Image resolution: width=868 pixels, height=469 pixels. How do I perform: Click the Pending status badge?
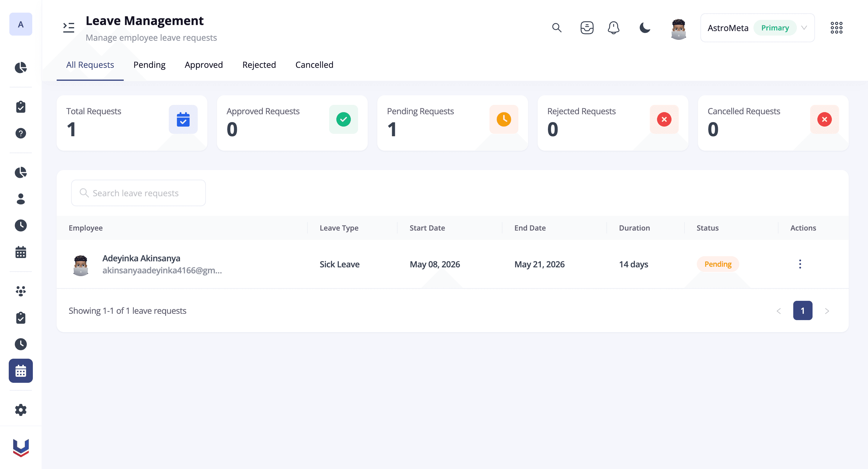click(x=718, y=264)
